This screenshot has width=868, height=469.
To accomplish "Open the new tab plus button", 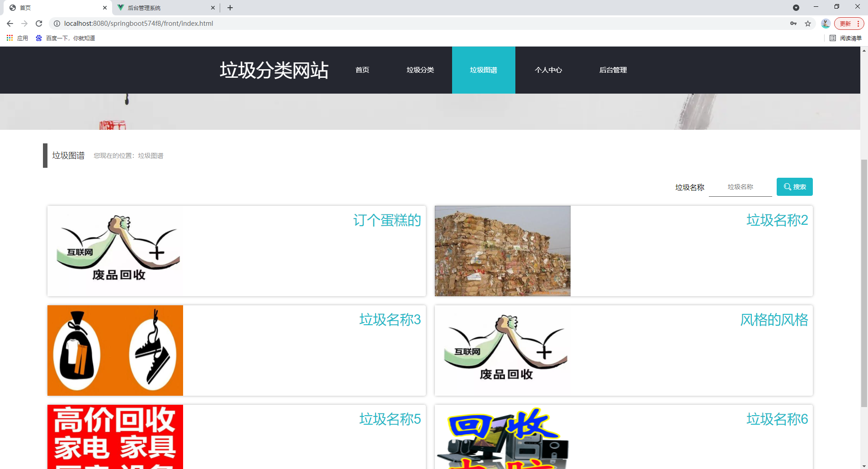I will tap(230, 8).
